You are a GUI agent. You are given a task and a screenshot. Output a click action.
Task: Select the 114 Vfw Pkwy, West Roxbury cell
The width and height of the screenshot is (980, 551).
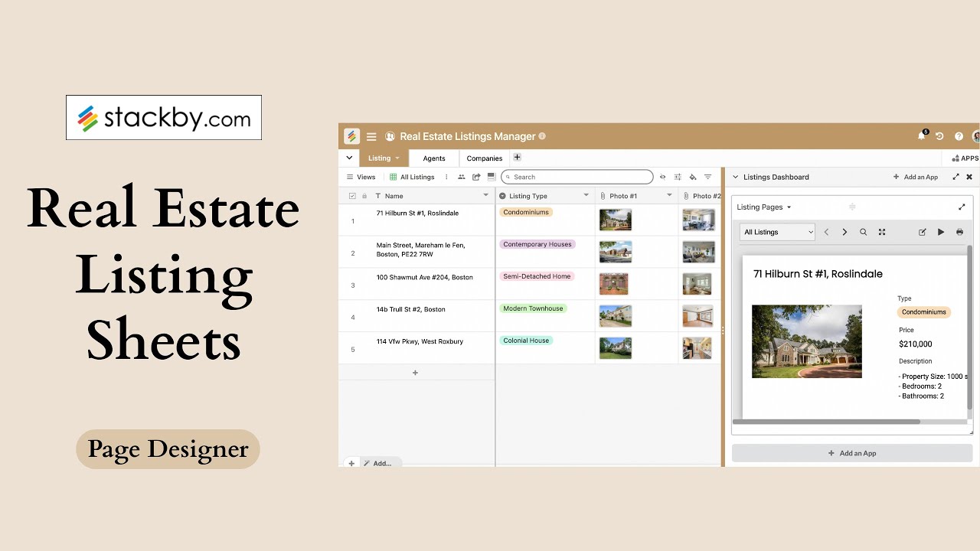(x=432, y=348)
